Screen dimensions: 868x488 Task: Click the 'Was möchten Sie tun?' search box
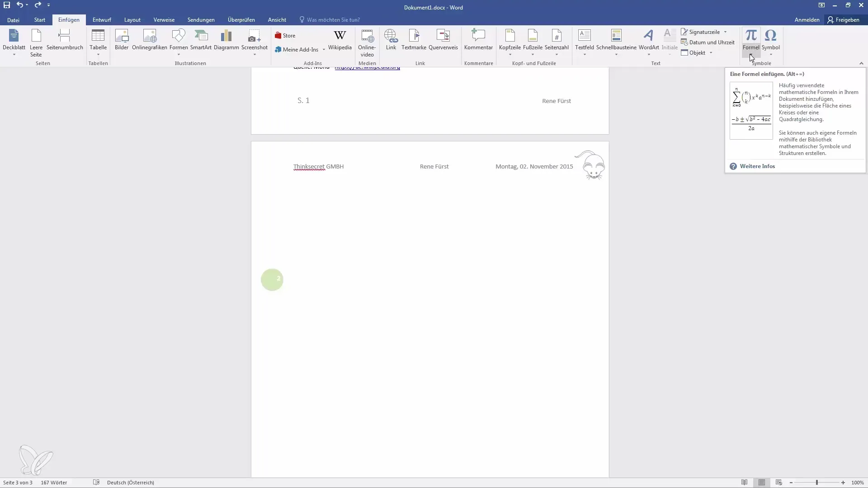coord(330,20)
